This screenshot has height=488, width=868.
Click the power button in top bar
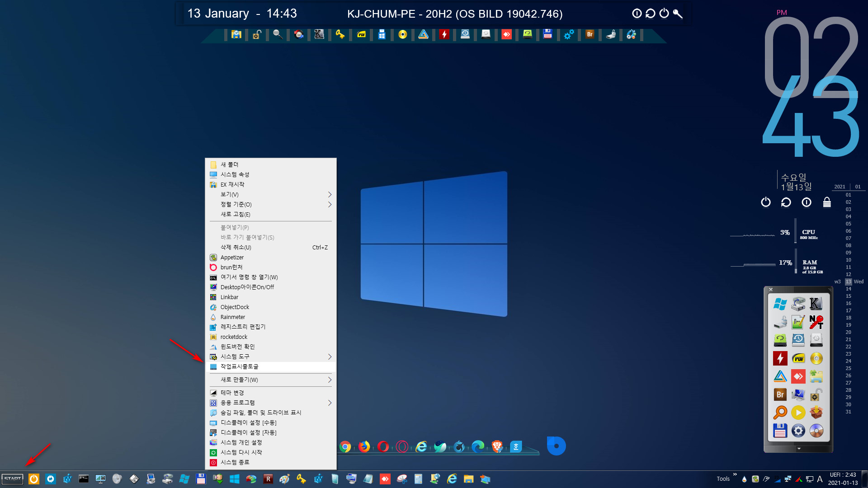point(664,14)
